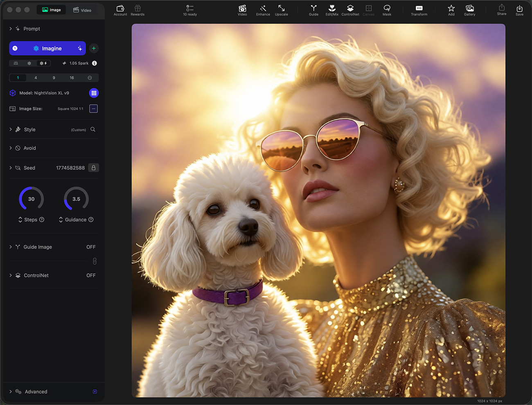Open the Edit/Mix tool
The height and width of the screenshot is (405, 532).
tap(332, 10)
